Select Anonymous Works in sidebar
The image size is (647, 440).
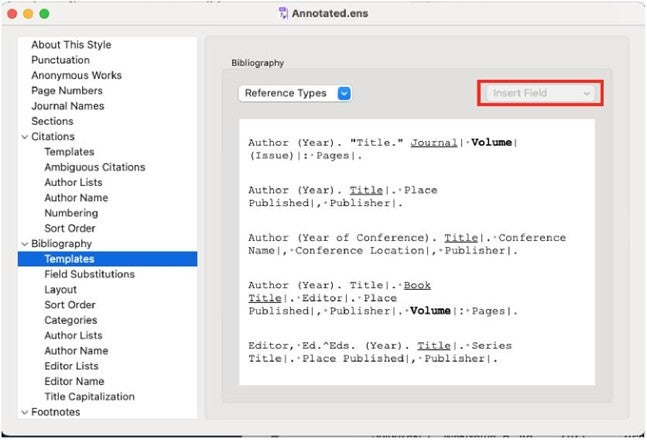[77, 75]
